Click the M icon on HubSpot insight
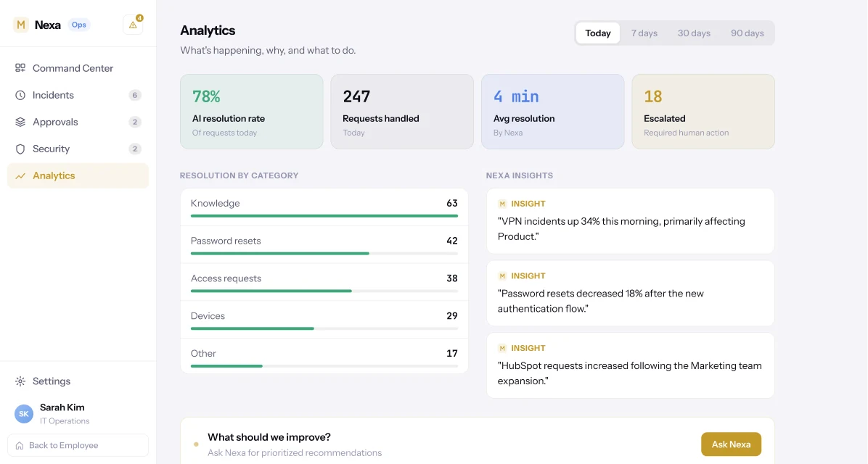The width and height of the screenshot is (868, 464). coord(502,349)
